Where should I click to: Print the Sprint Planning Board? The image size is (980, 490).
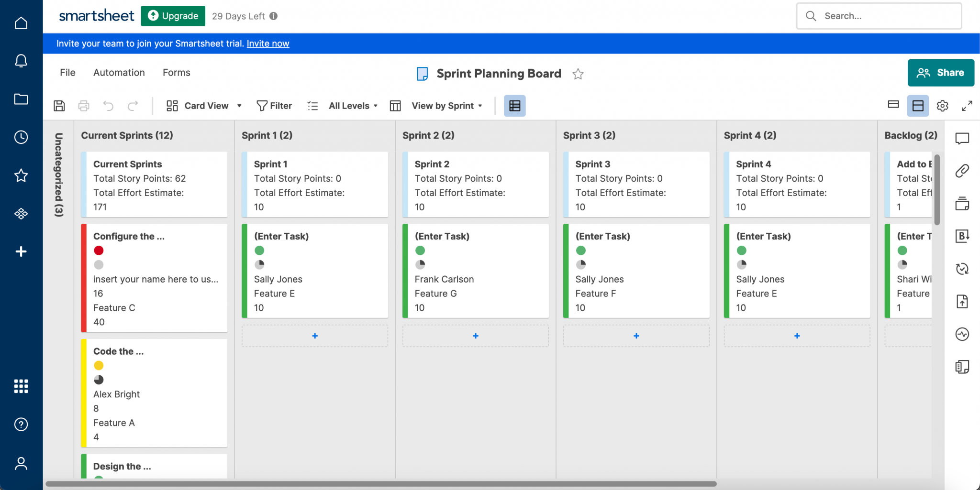click(x=84, y=106)
